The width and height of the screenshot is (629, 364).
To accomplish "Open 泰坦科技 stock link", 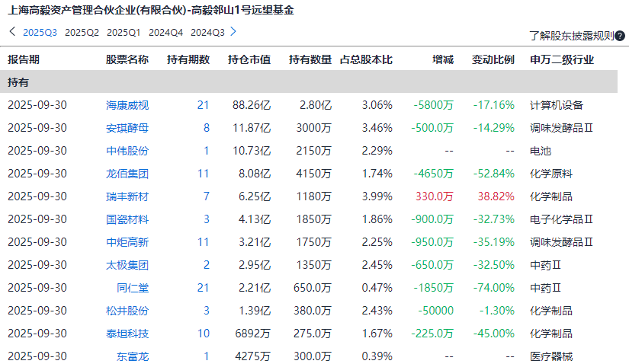I will click(127, 334).
